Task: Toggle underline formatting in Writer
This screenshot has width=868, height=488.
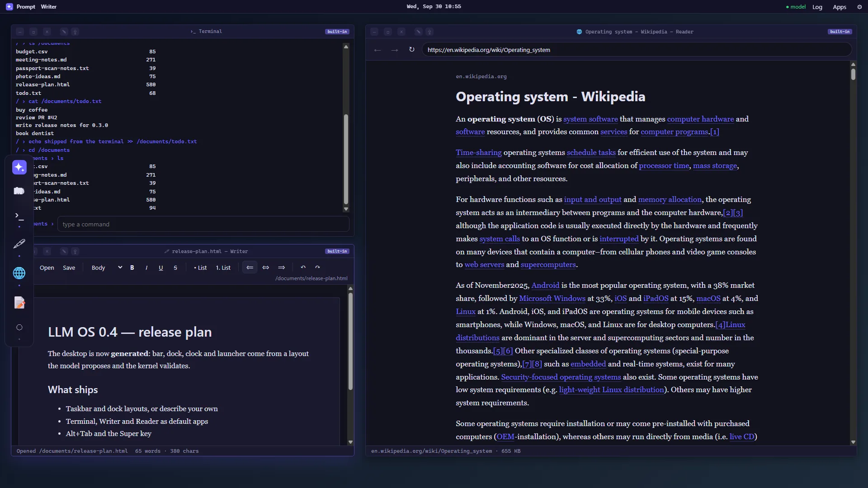Action: [161, 267]
